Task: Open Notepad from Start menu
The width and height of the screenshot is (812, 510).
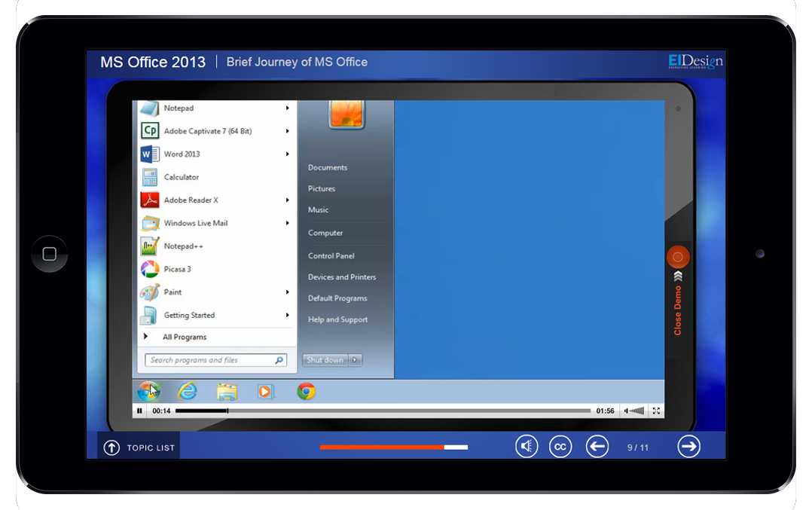Action: tap(179, 108)
